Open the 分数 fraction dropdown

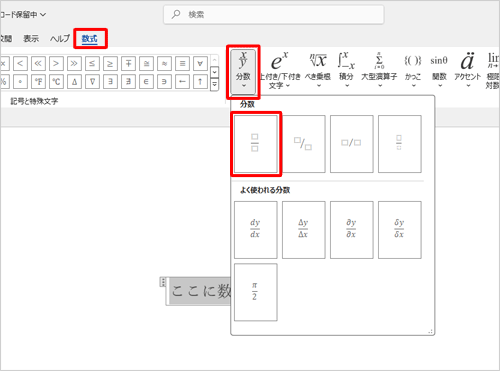pyautogui.click(x=243, y=72)
